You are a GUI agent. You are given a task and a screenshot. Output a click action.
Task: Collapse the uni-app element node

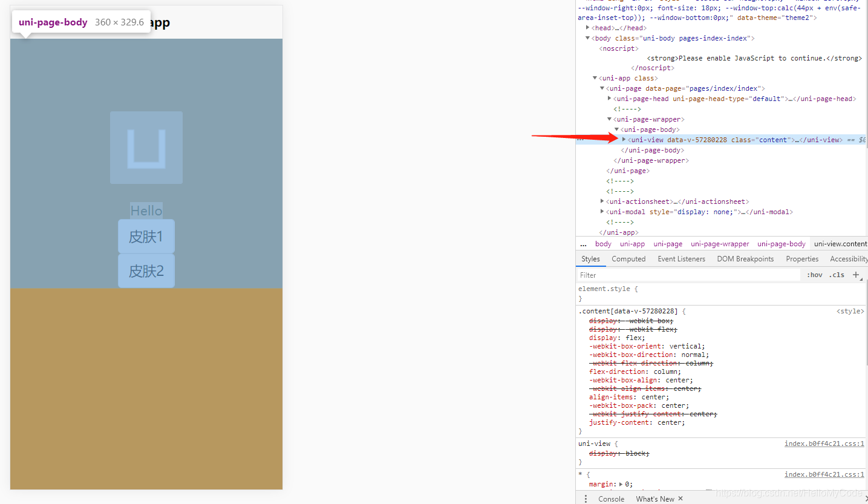pos(595,78)
